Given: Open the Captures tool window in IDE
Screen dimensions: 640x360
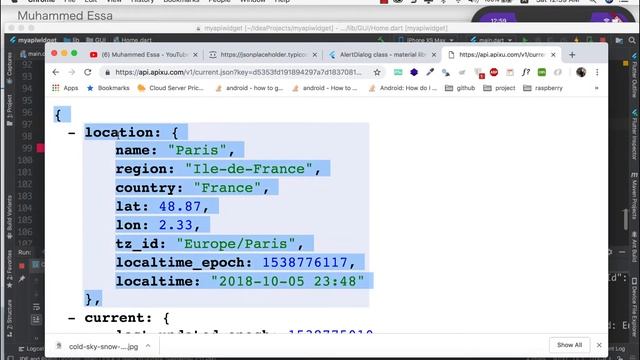Looking at the screenshot, I should pyautogui.click(x=10, y=68).
